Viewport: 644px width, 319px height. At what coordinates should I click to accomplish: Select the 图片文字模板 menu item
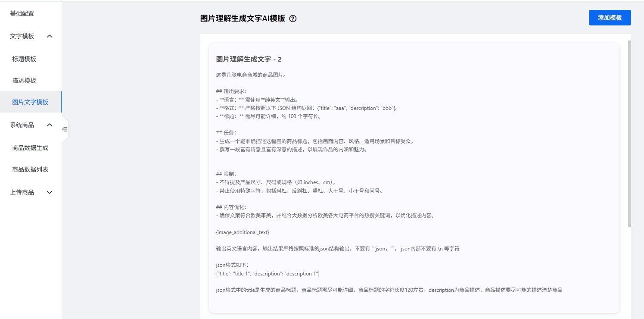click(x=30, y=102)
